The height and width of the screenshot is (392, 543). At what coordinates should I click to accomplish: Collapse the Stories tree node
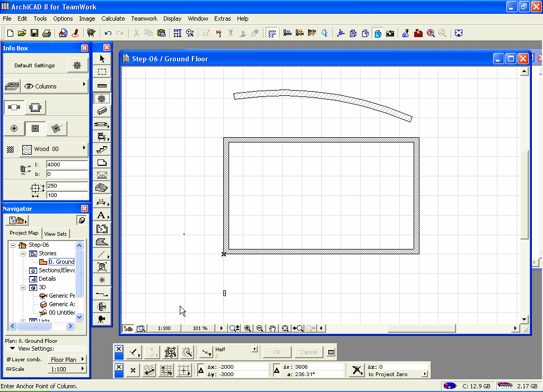click(23, 253)
